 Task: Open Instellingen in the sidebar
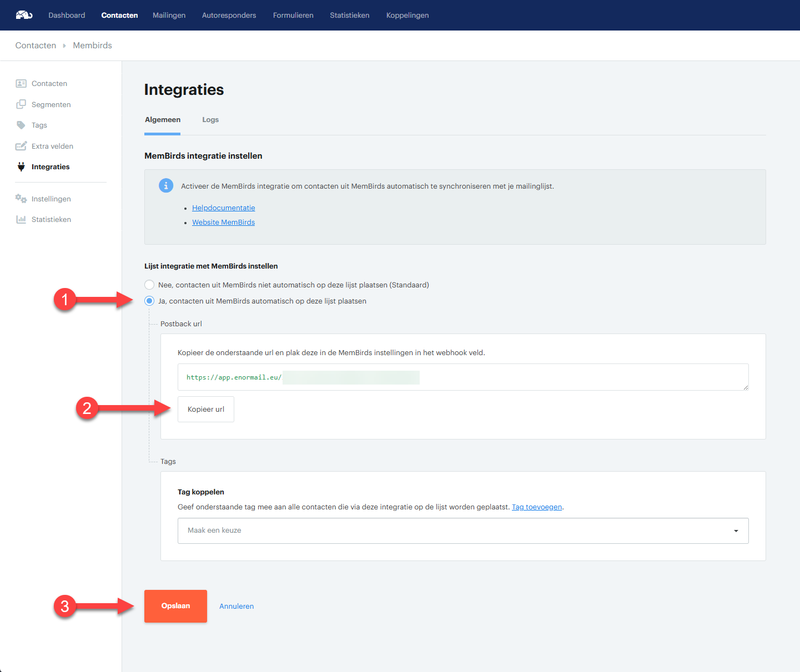[51, 199]
